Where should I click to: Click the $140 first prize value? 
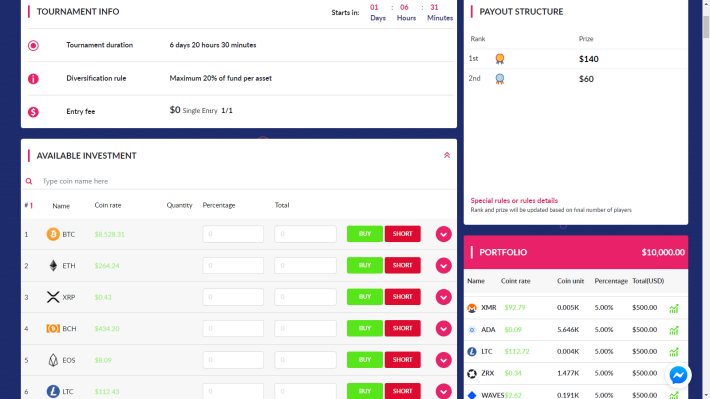click(x=589, y=59)
